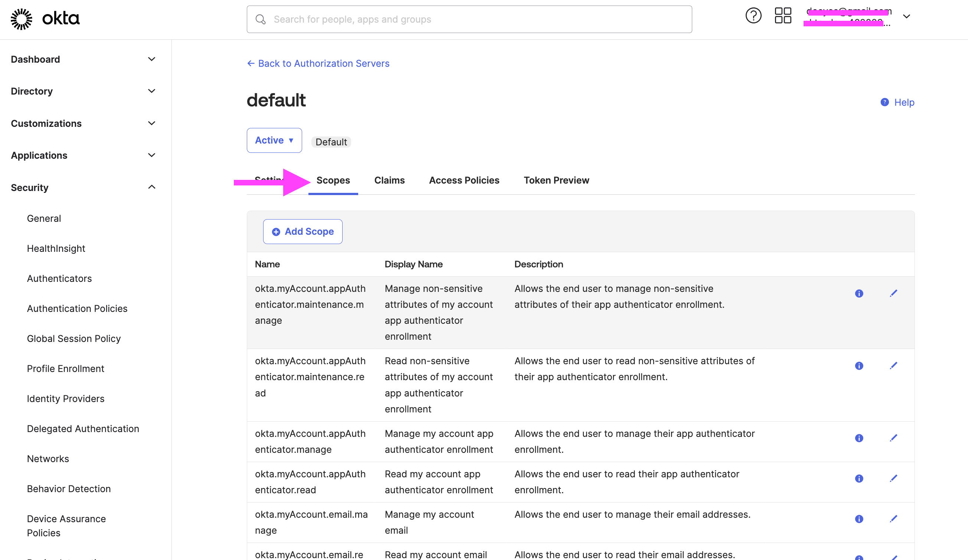968x560 pixels.
Task: Open Global Session Policy
Action: point(74,339)
